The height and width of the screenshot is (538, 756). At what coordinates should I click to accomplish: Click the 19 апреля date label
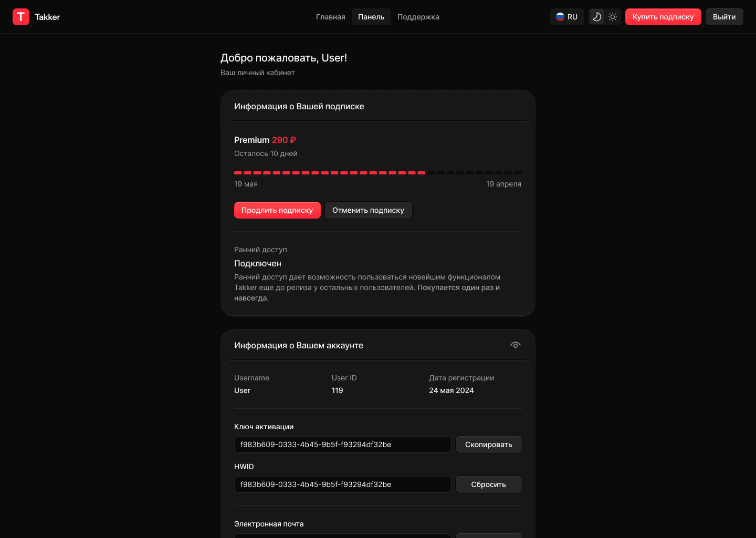[504, 184]
